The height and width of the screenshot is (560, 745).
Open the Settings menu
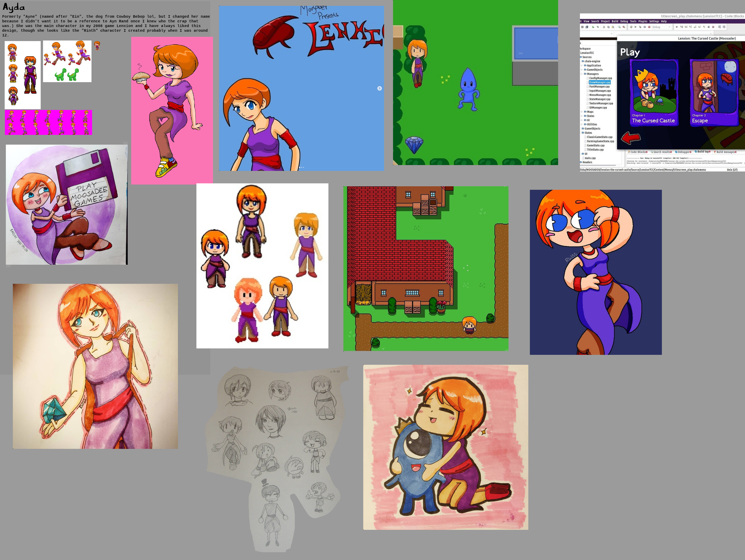point(654,21)
